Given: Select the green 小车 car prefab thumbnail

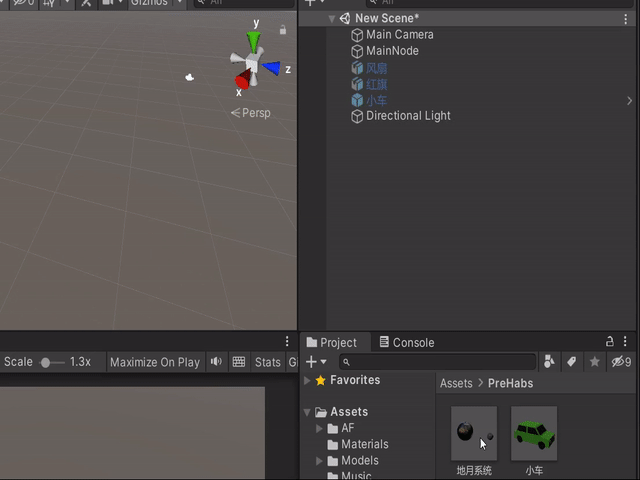Looking at the screenshot, I should tap(534, 433).
